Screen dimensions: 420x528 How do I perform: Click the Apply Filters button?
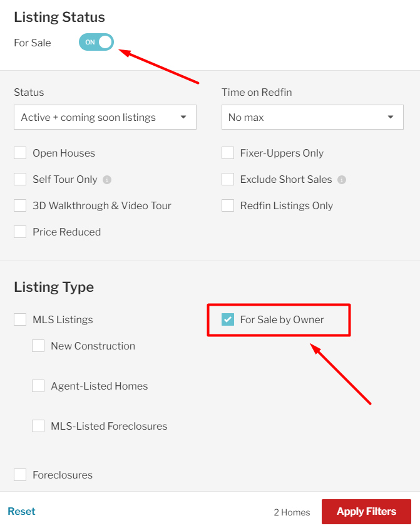367,512
